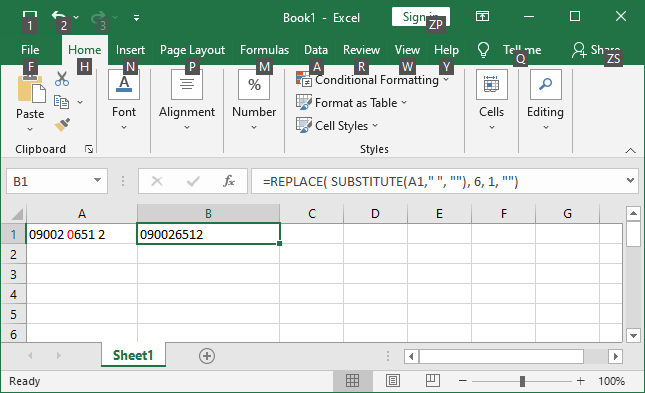Select column D header

pos(375,214)
